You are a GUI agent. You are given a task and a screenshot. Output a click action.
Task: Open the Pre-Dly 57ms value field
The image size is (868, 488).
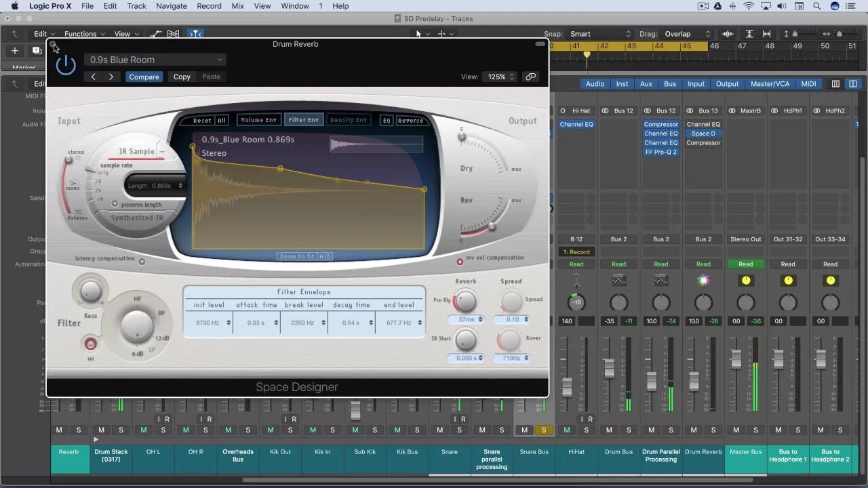click(467, 319)
